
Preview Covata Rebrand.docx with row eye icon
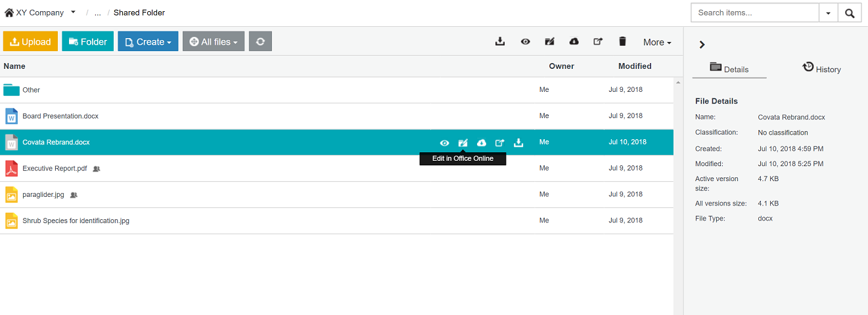click(445, 142)
